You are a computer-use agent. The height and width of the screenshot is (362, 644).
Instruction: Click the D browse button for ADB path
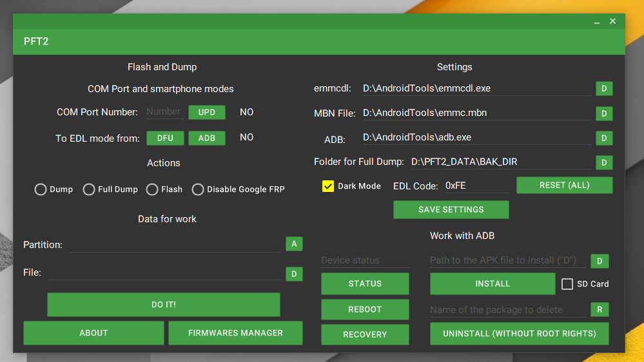click(603, 138)
